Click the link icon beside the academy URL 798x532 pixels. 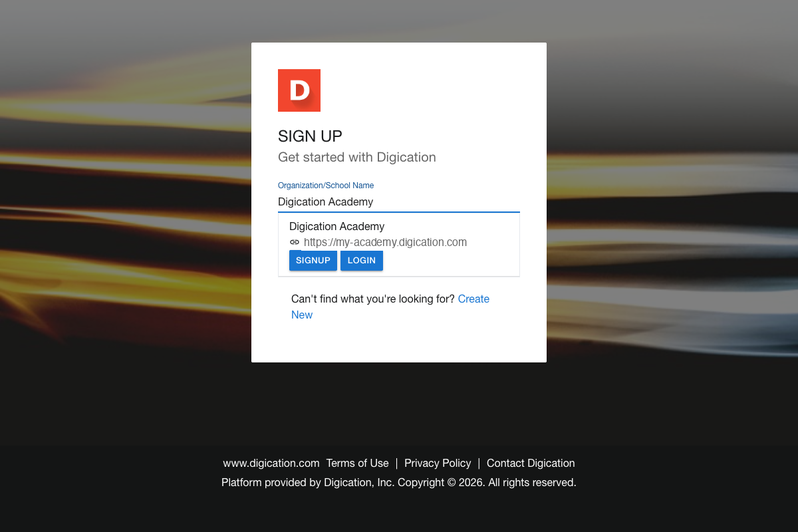[x=295, y=242]
